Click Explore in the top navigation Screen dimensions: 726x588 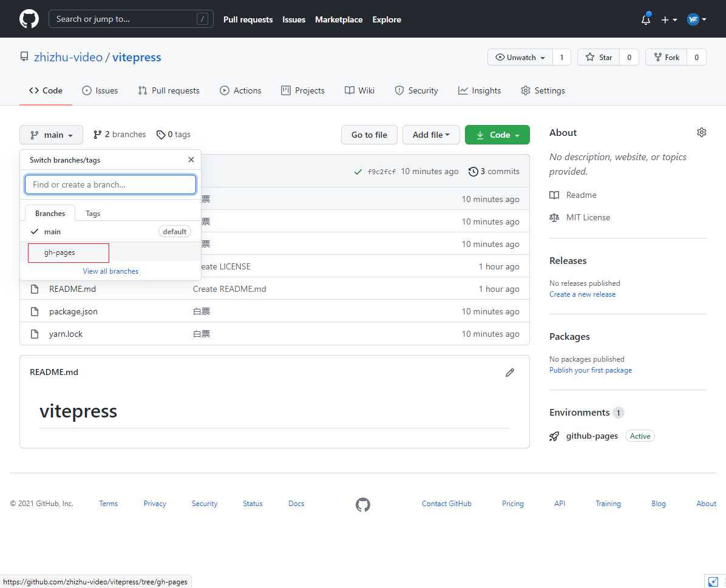pyautogui.click(x=387, y=19)
